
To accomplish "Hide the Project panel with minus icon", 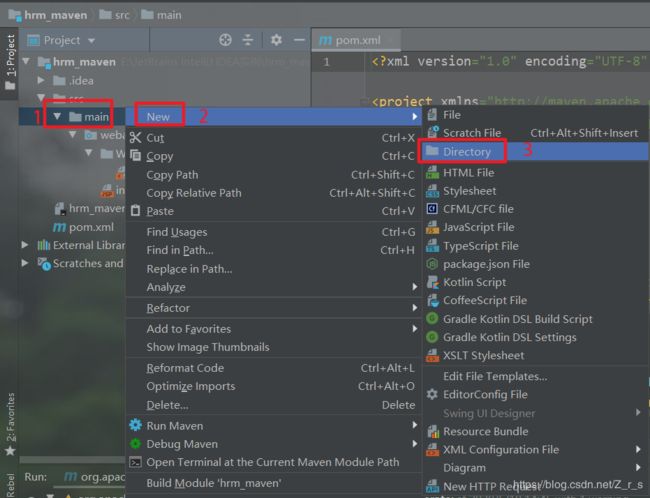I will (299, 40).
